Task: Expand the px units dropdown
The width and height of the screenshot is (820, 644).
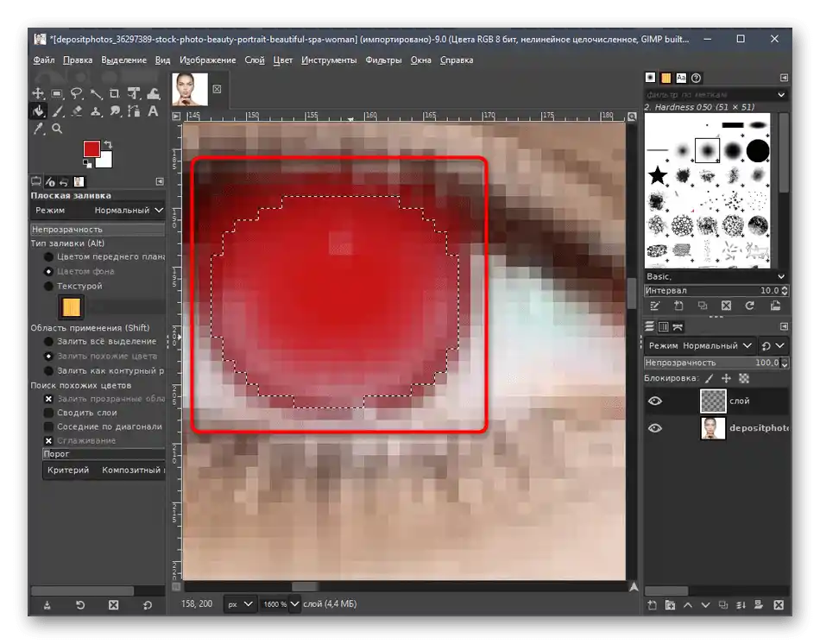Action: (240, 604)
